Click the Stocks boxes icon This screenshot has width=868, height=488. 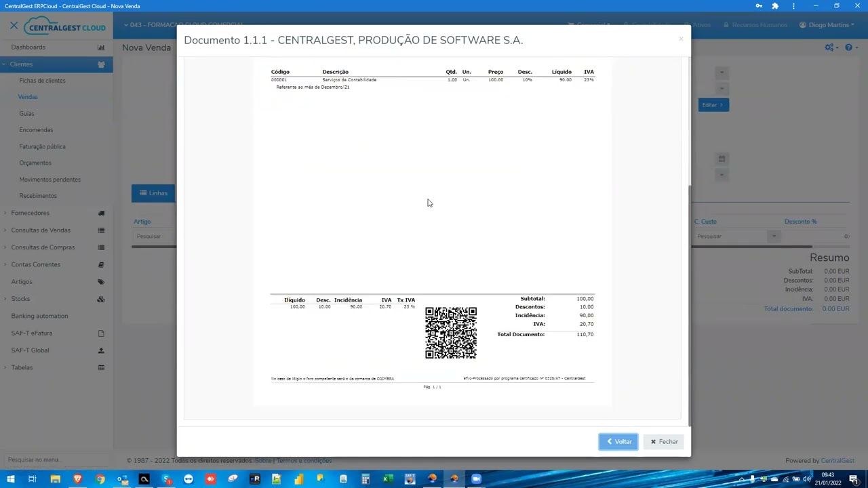[x=101, y=299]
